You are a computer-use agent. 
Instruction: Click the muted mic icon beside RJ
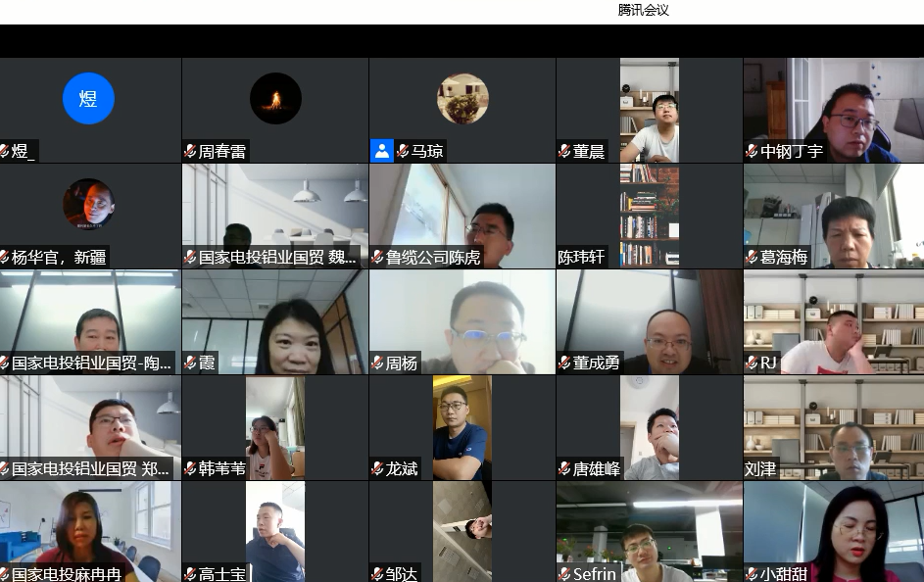(752, 363)
